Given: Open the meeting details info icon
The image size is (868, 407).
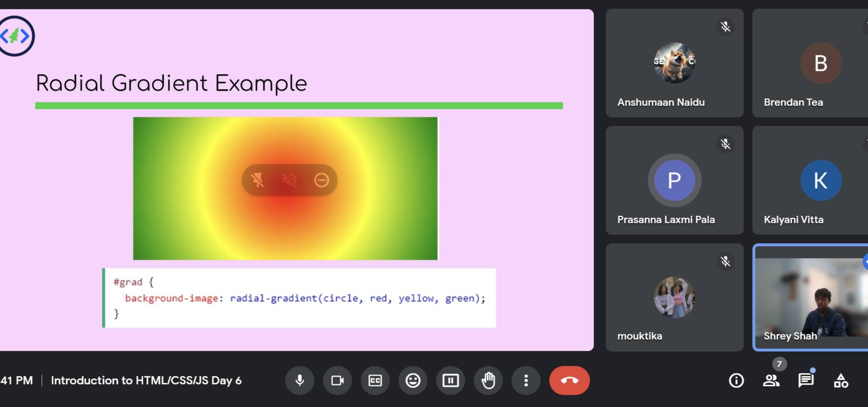Looking at the screenshot, I should 736,380.
